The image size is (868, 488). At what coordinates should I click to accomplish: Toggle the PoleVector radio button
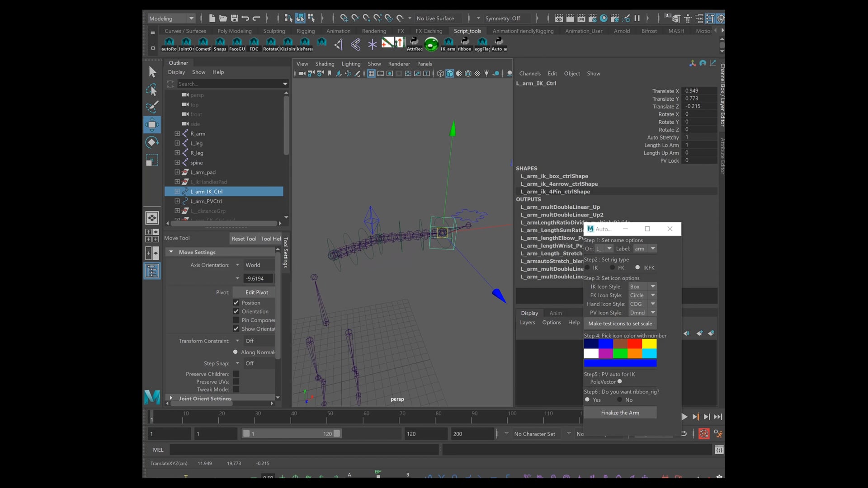point(620,381)
